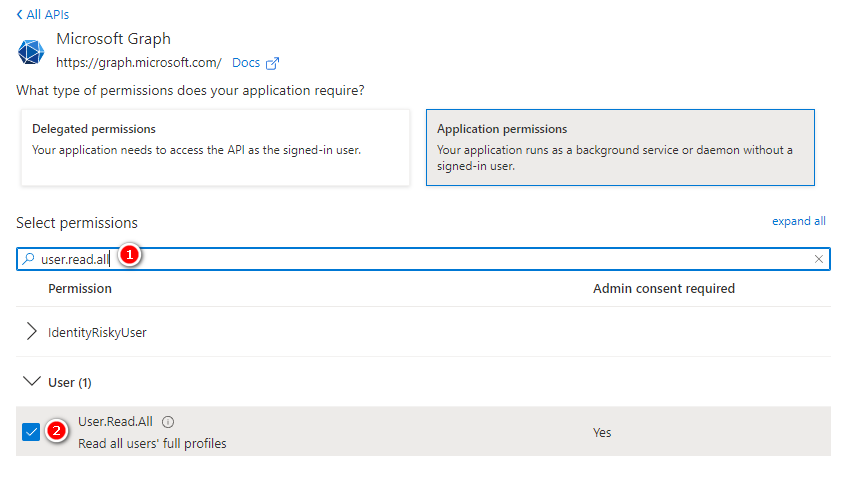
Task: Focus the permissions search input field
Action: click(x=424, y=259)
